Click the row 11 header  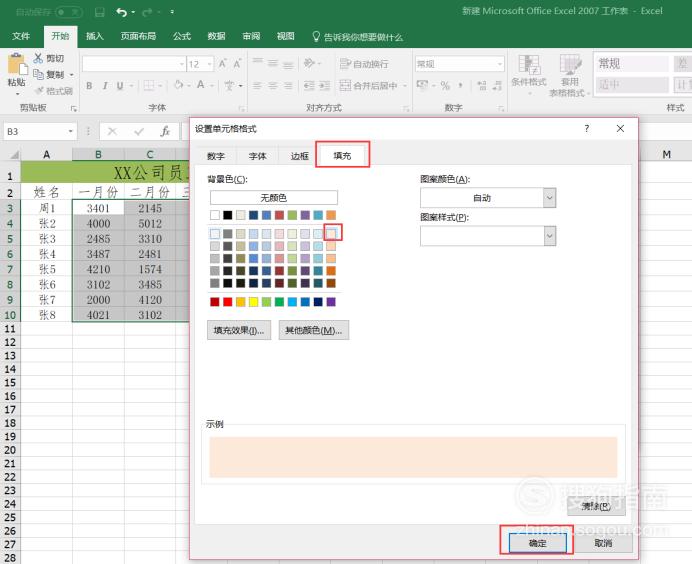pos(10,329)
